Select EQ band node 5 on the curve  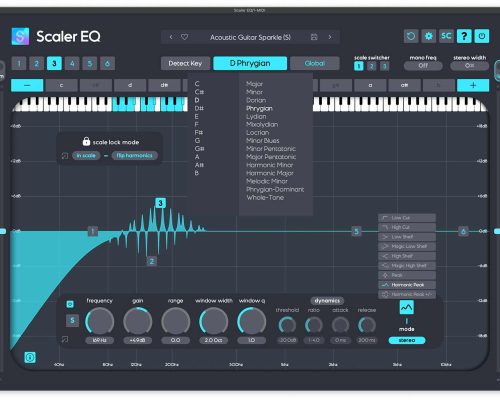coord(356,231)
